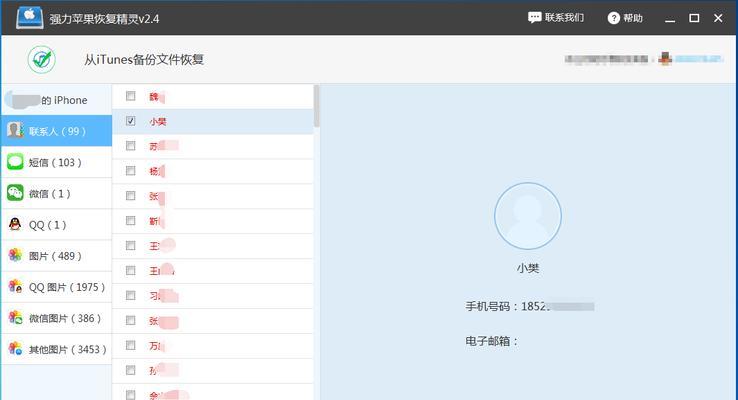Check the first contact row checkbox
The image size is (738, 400).
click(130, 96)
